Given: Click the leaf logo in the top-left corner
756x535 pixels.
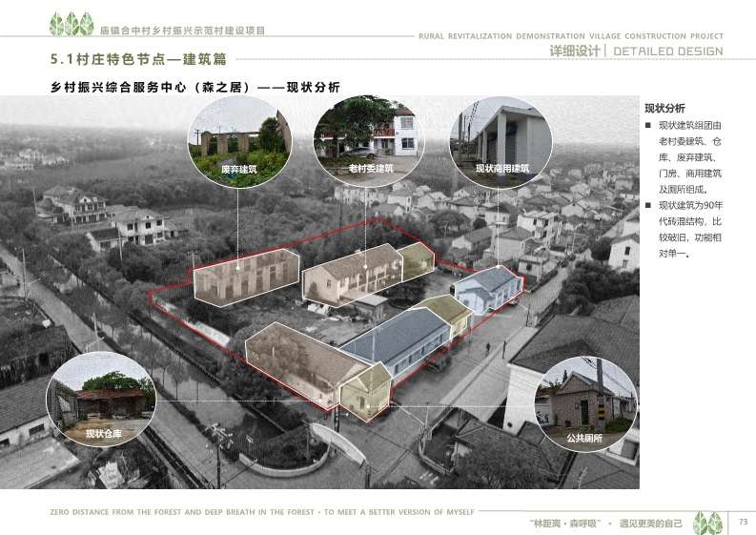Looking at the screenshot, I should tap(72, 23).
